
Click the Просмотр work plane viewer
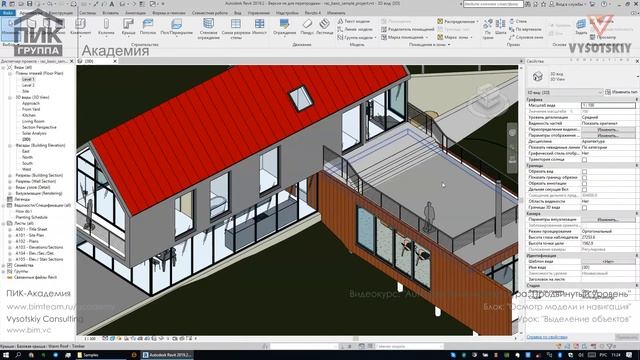603,37
